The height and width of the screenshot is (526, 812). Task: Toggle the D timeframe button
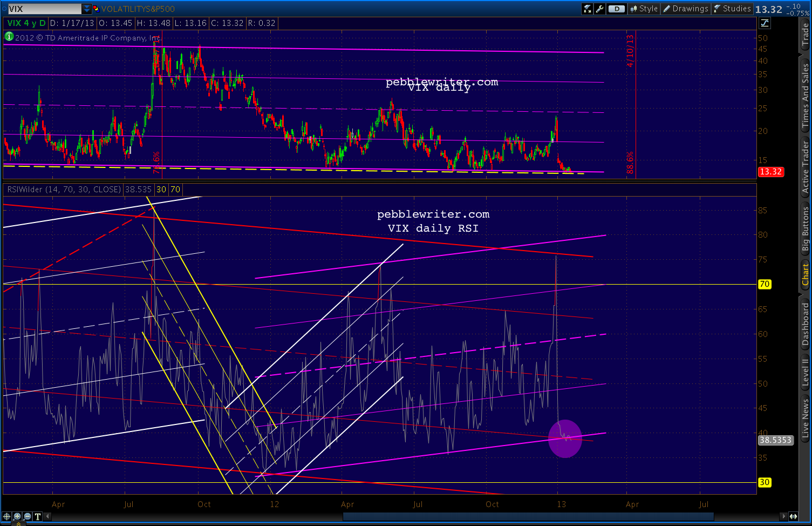coord(616,9)
